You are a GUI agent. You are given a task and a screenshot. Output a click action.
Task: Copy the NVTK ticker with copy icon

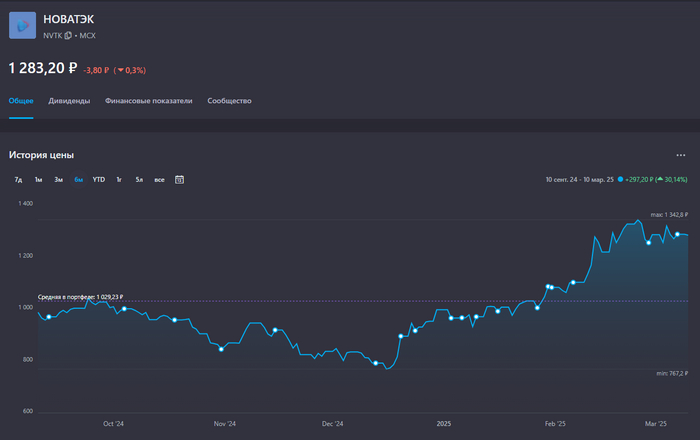pos(69,35)
